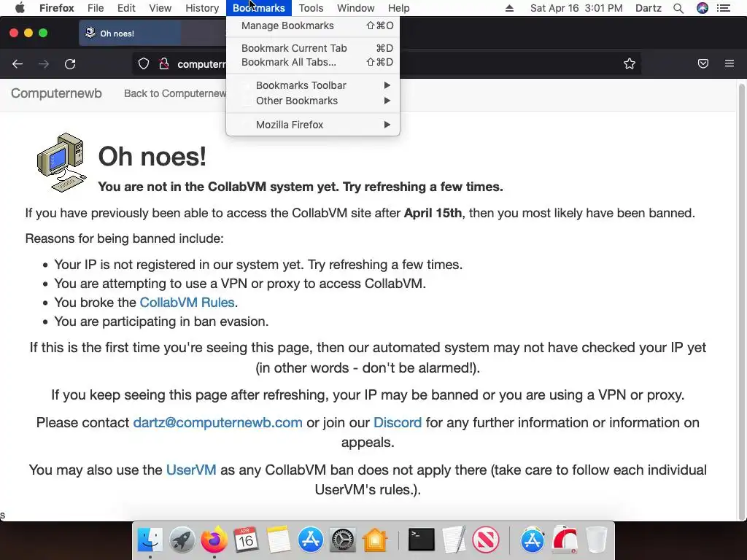Open TextEdit from the Dock
Image resolution: width=747 pixels, height=560 pixels.
[x=454, y=540]
